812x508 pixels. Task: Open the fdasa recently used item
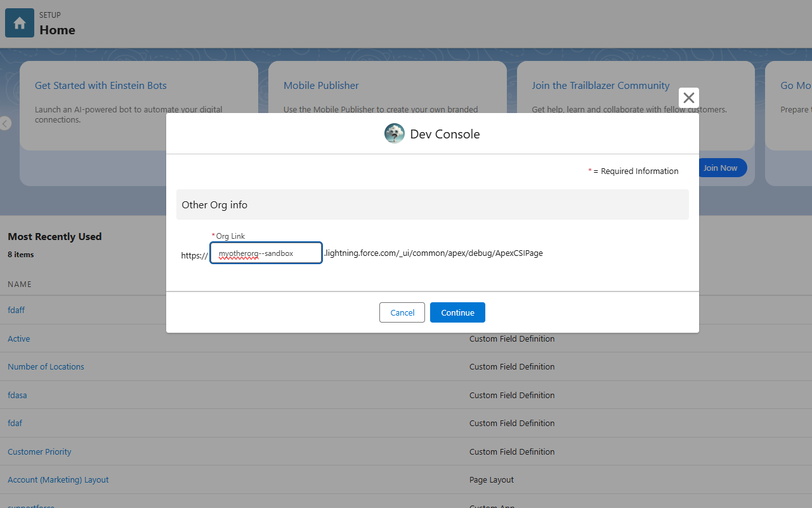point(17,395)
